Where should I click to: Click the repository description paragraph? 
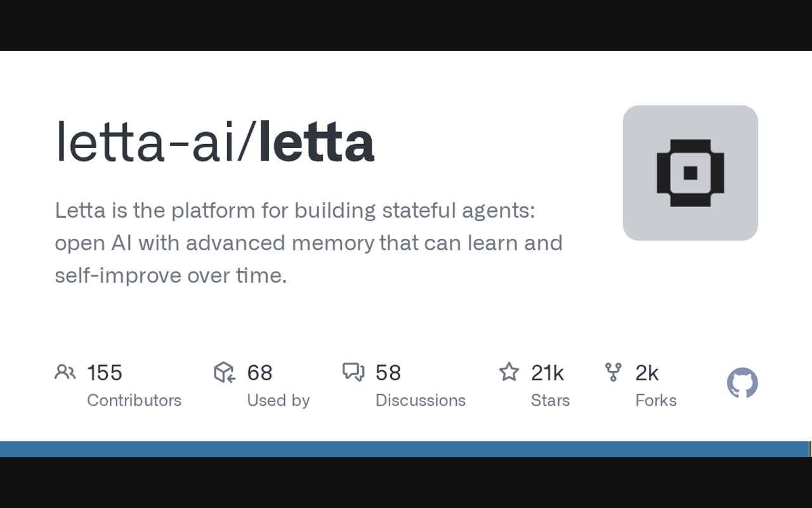(308, 243)
